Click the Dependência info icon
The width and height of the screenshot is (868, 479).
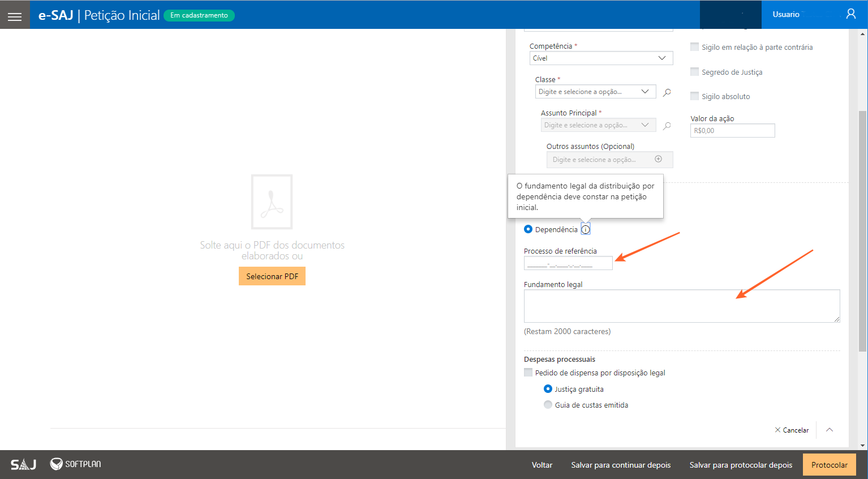click(586, 229)
